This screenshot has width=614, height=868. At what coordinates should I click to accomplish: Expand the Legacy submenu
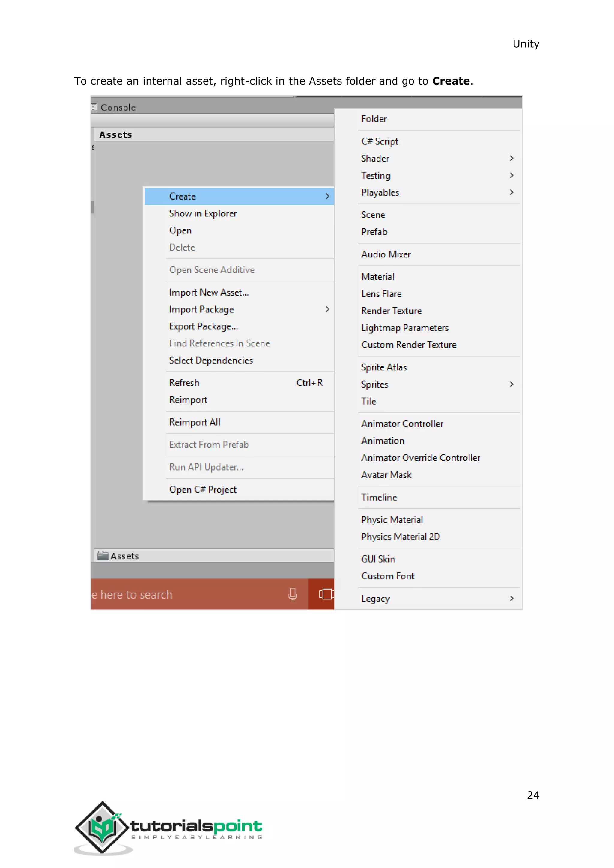511,599
